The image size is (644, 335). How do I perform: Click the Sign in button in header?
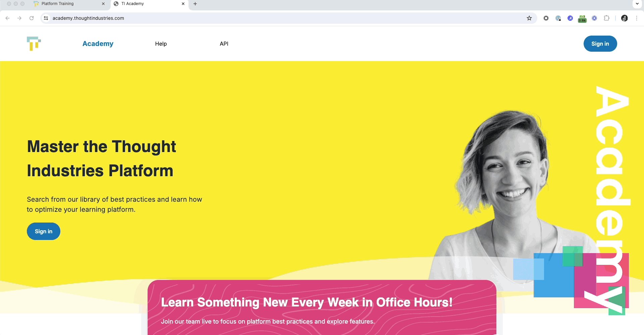(x=600, y=44)
